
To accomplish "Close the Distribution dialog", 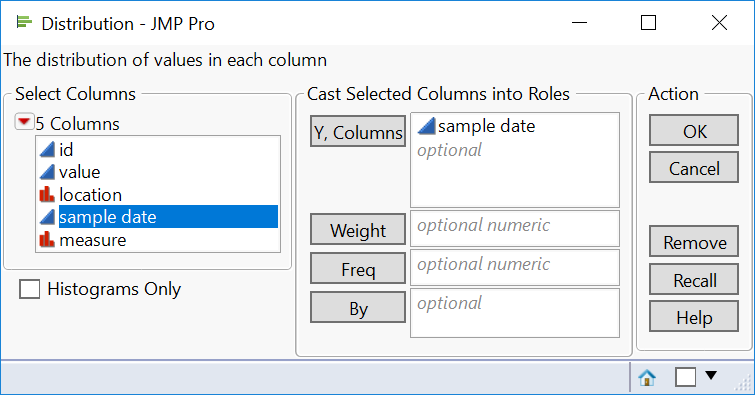I will [719, 23].
